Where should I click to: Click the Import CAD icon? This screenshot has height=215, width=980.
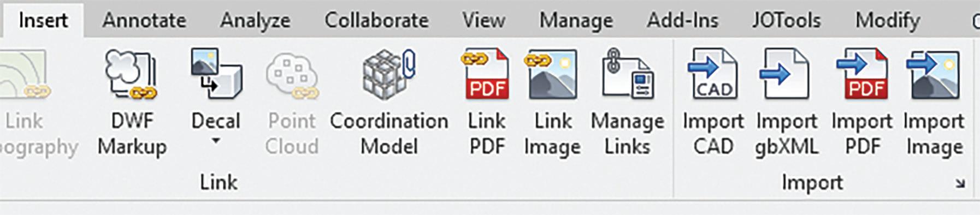[713, 74]
